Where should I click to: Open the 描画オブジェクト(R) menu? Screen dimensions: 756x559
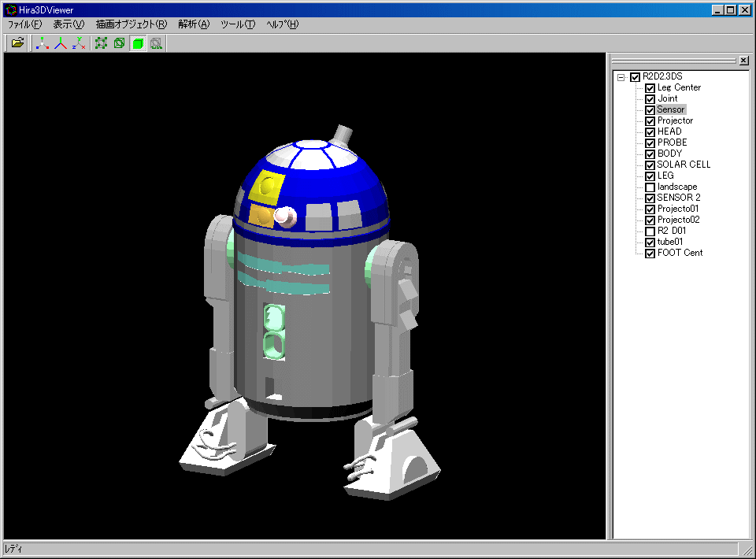click(132, 24)
